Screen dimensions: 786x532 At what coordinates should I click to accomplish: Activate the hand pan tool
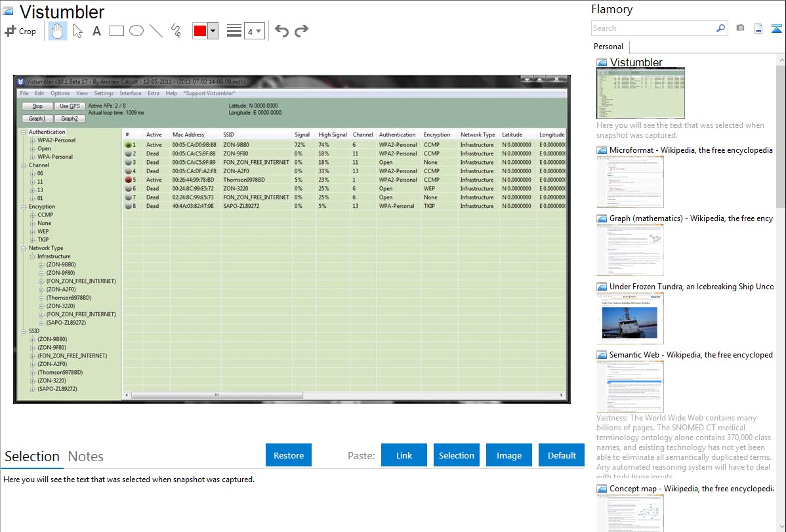pos(57,31)
